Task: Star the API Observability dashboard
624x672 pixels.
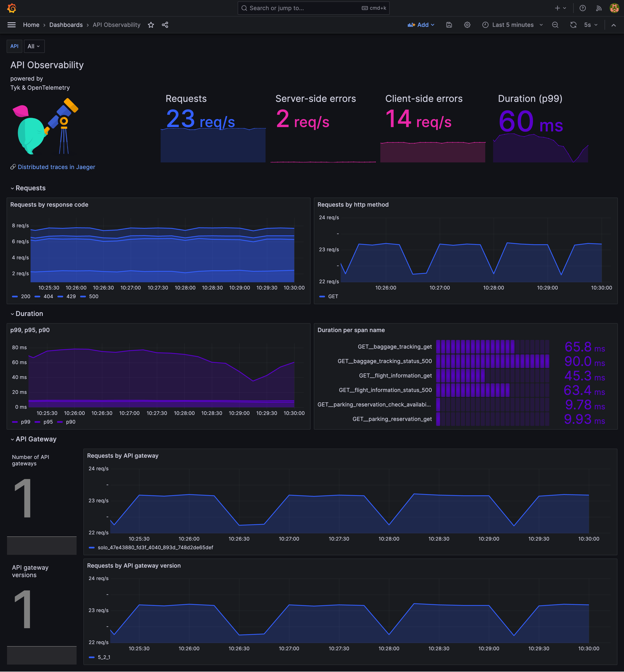Action: pos(151,25)
